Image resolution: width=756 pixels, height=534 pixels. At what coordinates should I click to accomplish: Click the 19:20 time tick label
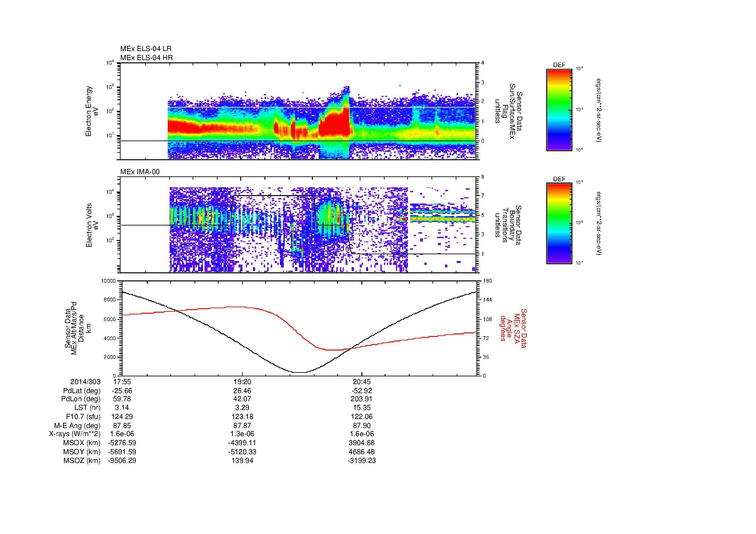(x=242, y=382)
